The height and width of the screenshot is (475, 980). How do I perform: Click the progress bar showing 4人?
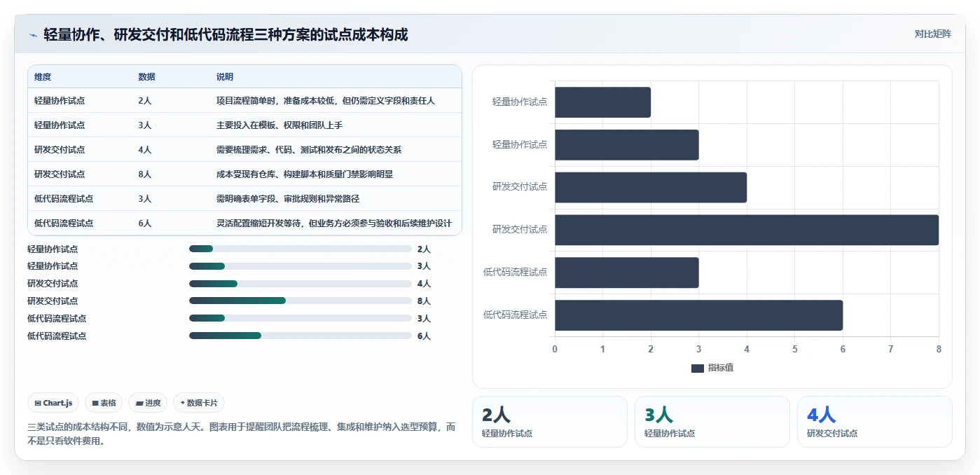(300, 283)
